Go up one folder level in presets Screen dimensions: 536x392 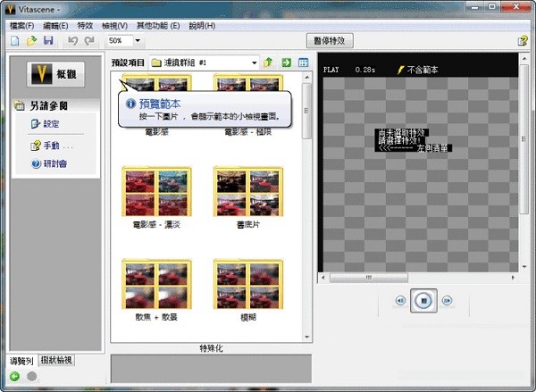(268, 63)
